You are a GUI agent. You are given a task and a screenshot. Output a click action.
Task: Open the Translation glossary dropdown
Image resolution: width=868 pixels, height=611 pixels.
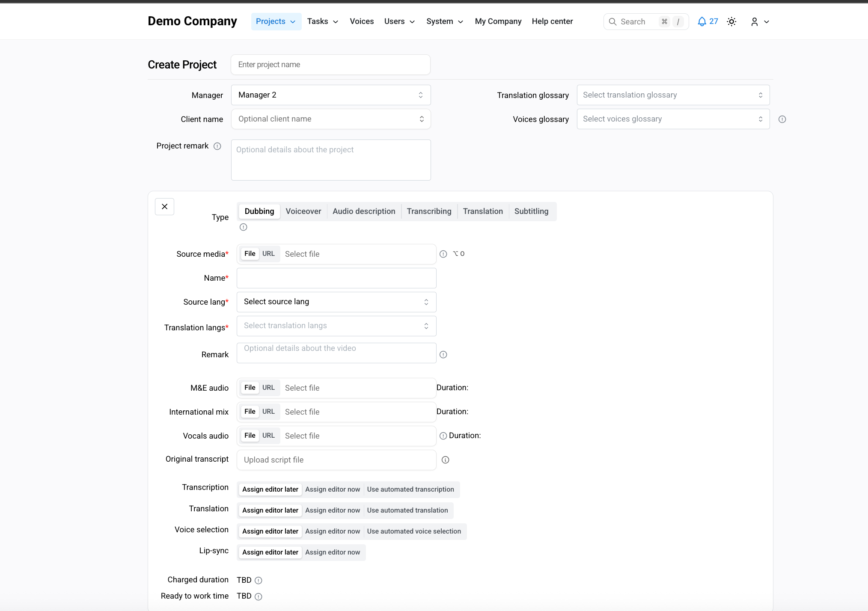click(673, 95)
